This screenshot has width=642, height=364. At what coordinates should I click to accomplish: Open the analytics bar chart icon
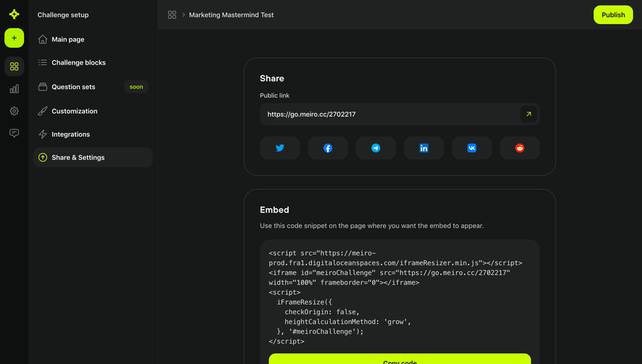click(x=15, y=89)
